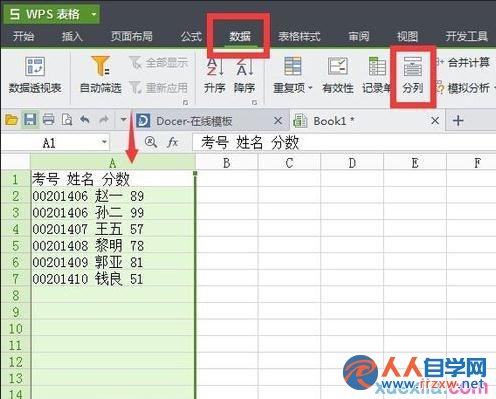Switch to the 表格样式 tab
Image resolution: width=496 pixels, height=399 pixels.
pos(299,36)
